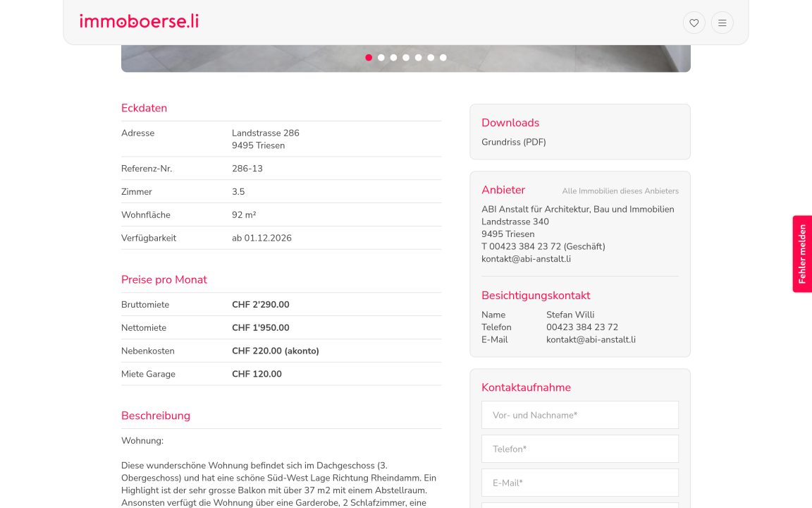Select the first carousel dot
This screenshot has width=812, height=508.
369,58
